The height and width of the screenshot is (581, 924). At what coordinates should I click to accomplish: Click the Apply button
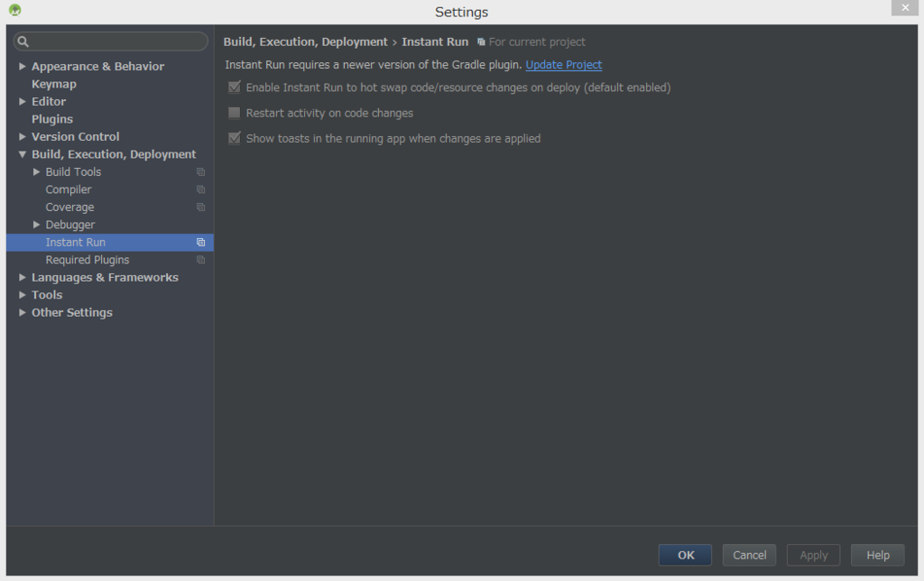pos(813,555)
